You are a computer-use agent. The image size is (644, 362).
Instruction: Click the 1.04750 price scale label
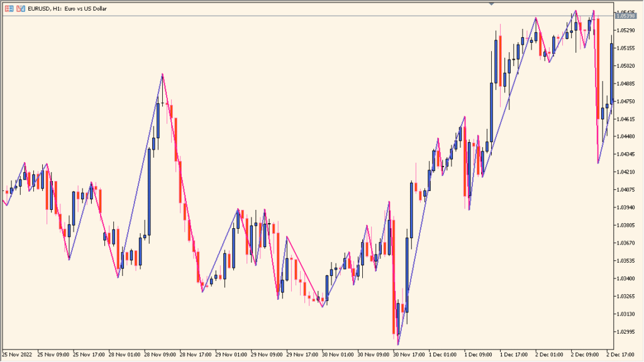coord(626,101)
